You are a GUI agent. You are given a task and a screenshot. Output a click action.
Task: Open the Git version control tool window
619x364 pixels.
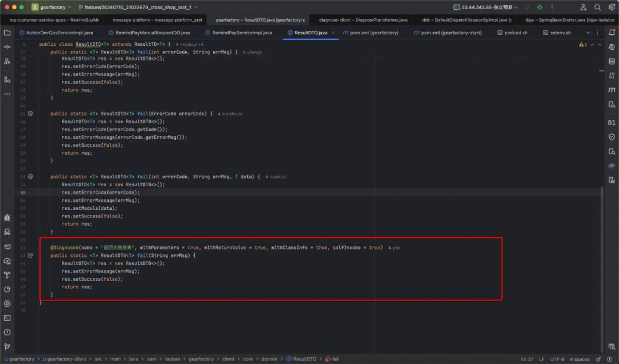click(x=7, y=347)
